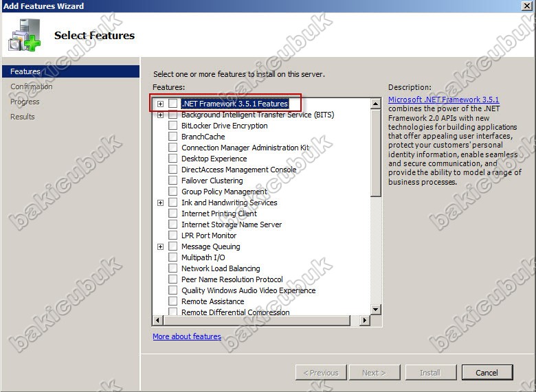Select the Remote Assistance row label
Image resolution: width=536 pixels, height=392 pixels.
212,301
